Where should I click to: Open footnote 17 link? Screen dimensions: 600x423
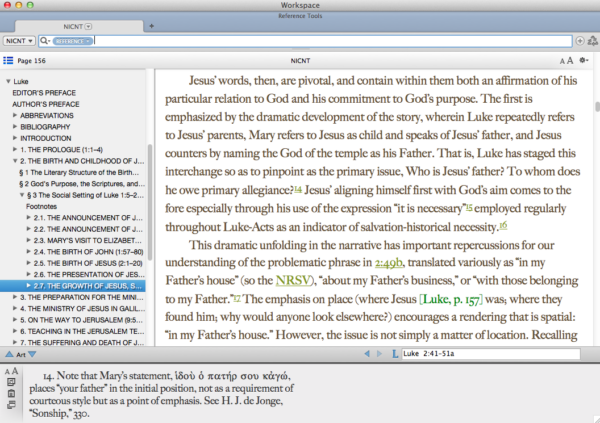(237, 297)
